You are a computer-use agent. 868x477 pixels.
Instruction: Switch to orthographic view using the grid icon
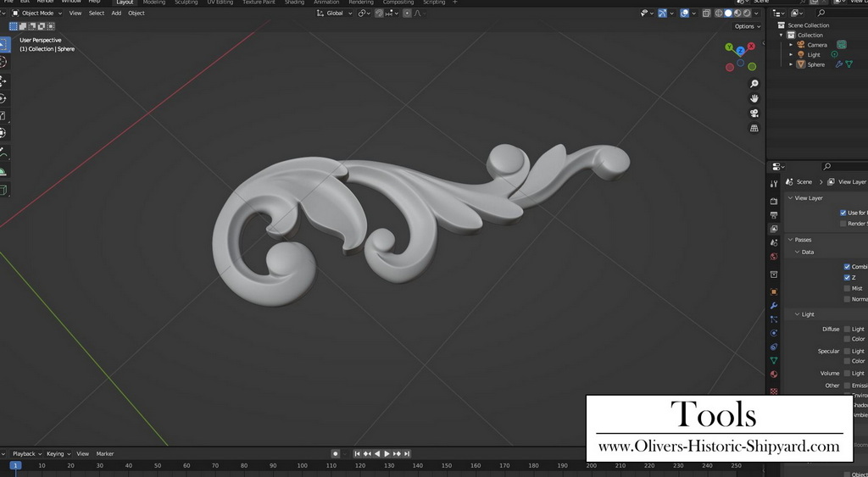[x=754, y=129]
